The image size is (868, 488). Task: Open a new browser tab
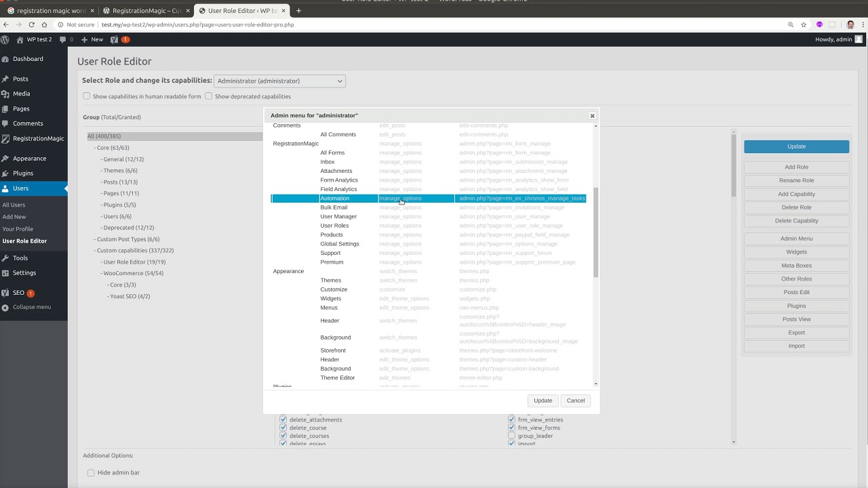pos(298,11)
